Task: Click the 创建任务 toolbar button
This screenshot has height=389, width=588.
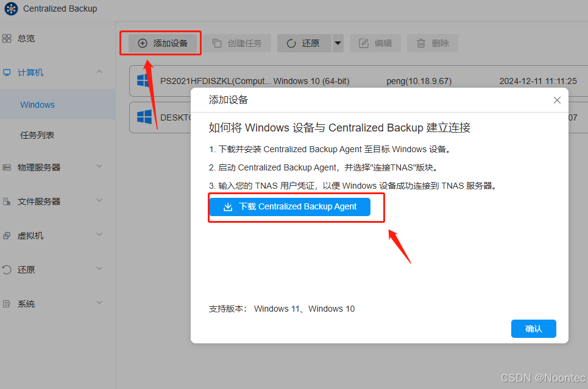Action: (237, 43)
